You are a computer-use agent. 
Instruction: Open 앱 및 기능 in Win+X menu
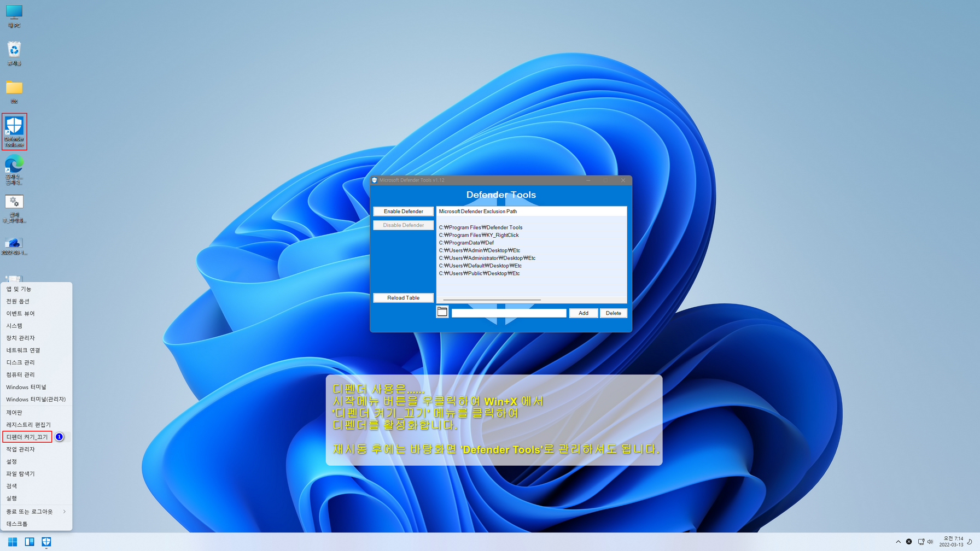[36, 289]
